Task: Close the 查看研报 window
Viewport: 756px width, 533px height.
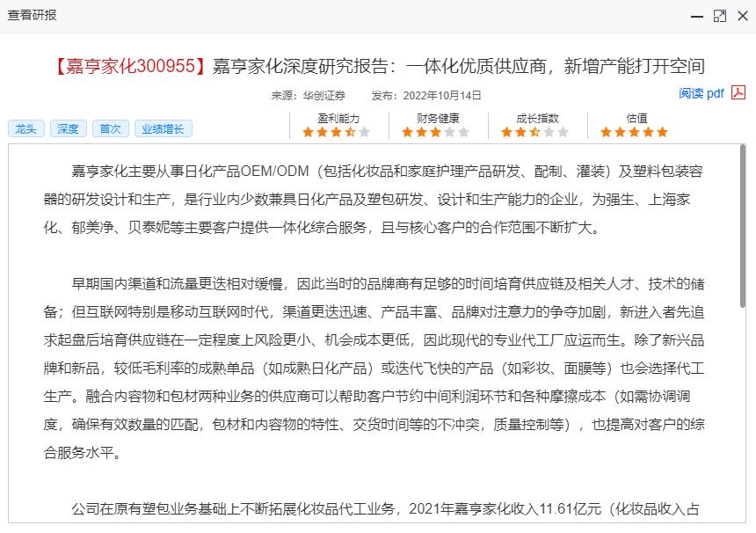Action: coord(743,17)
